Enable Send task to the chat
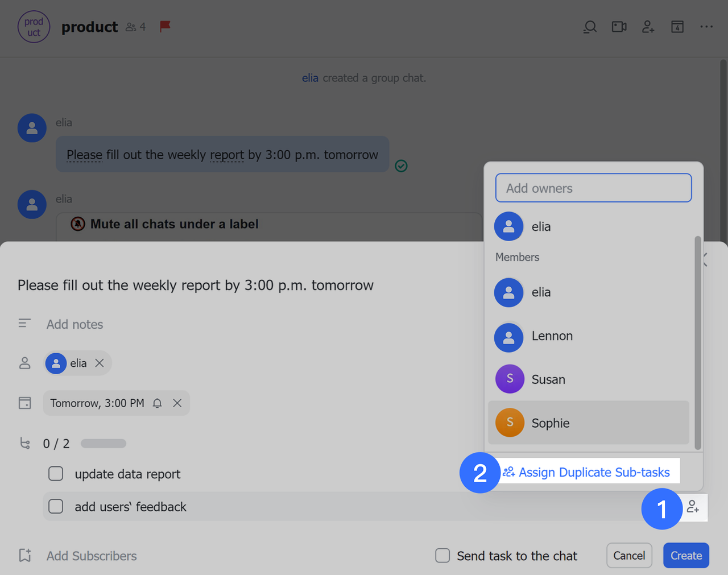728x575 pixels. [x=442, y=556]
